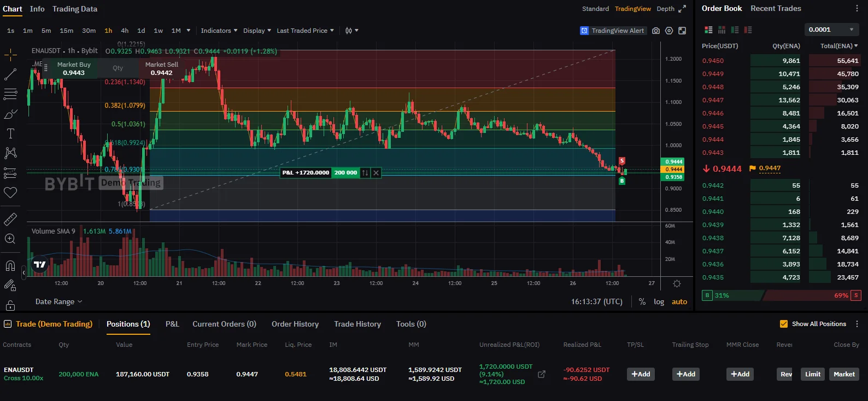This screenshot has height=401, width=868.
Task: Open the Recent Trades tab
Action: (776, 8)
